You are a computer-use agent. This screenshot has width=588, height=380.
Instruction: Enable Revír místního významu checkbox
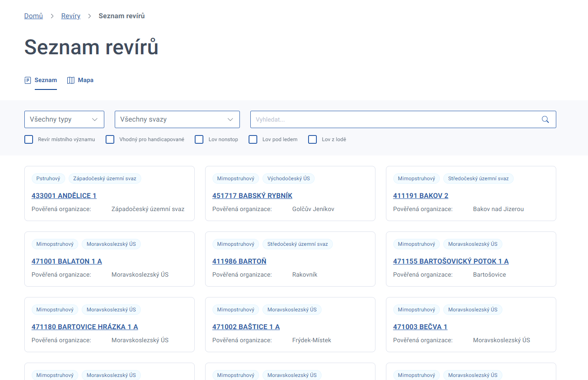29,139
